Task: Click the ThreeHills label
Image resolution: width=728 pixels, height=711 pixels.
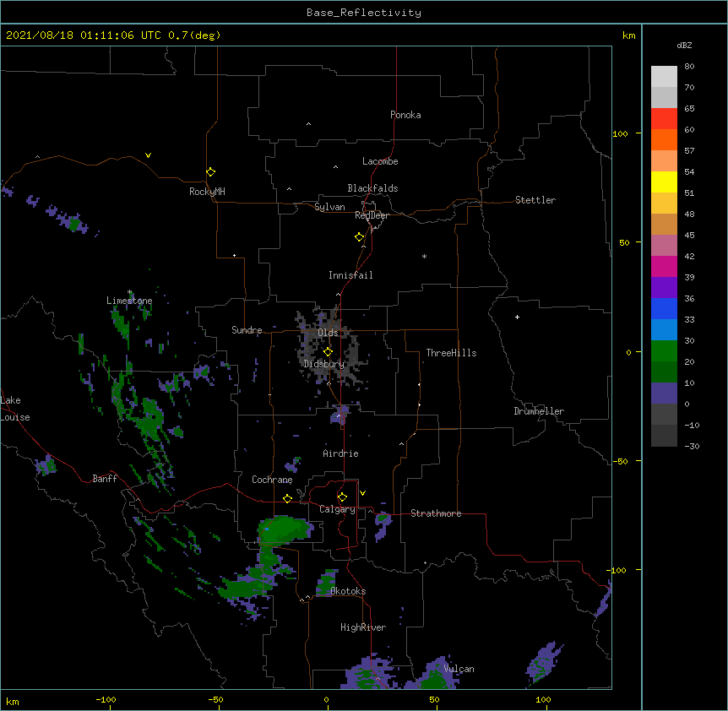Action: 451,353
